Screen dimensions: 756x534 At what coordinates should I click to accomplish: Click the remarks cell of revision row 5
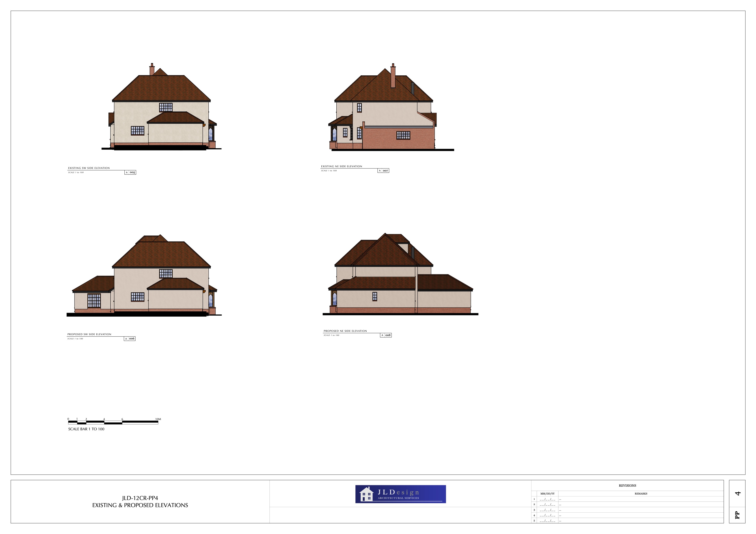click(641, 520)
